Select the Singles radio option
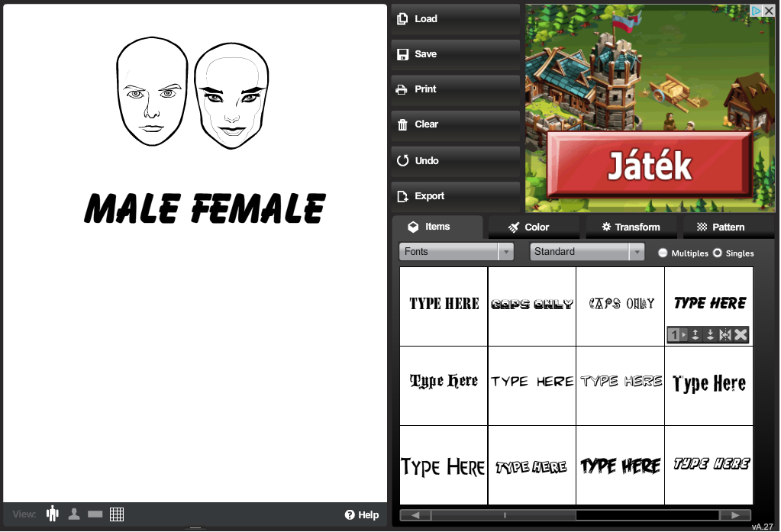Image resolution: width=781 pixels, height=532 pixels. click(x=718, y=253)
